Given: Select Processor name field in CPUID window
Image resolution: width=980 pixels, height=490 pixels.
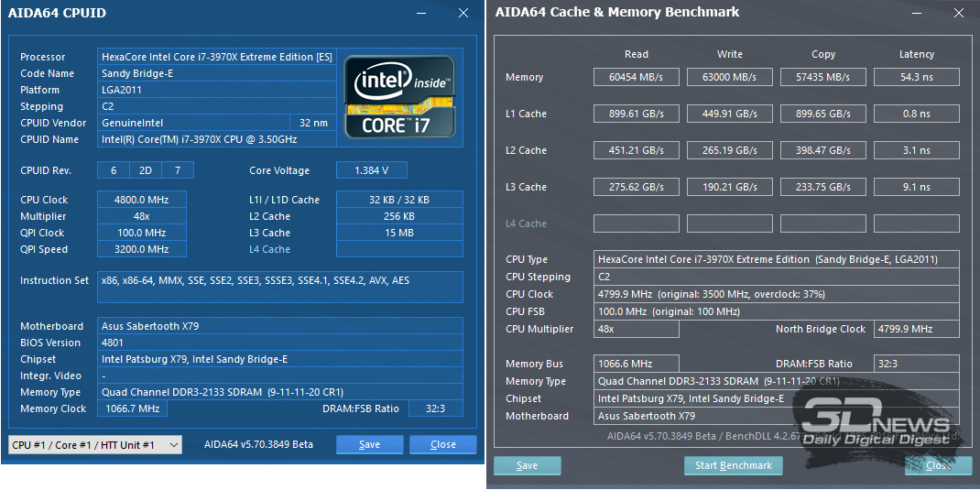Looking at the screenshot, I should tap(217, 57).
